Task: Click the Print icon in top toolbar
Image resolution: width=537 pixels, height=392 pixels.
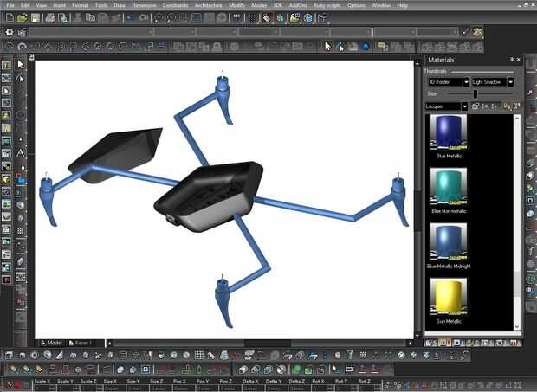Action: (50, 18)
